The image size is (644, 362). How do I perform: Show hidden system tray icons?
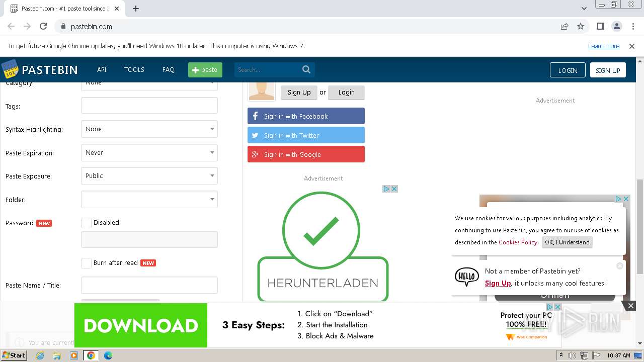[561, 355]
